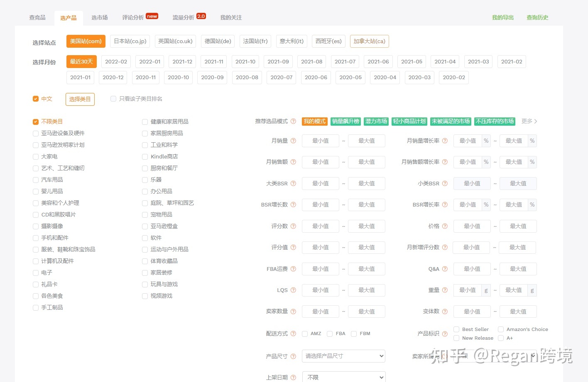The image size is (588, 382).
Task: Click the 选择类目 button
Action: click(x=80, y=100)
